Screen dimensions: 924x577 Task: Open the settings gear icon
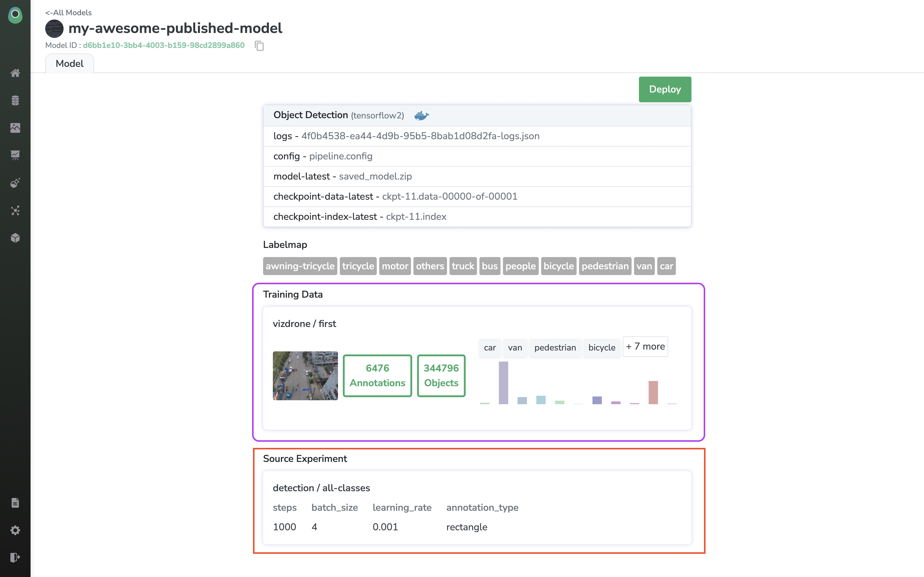tap(15, 530)
